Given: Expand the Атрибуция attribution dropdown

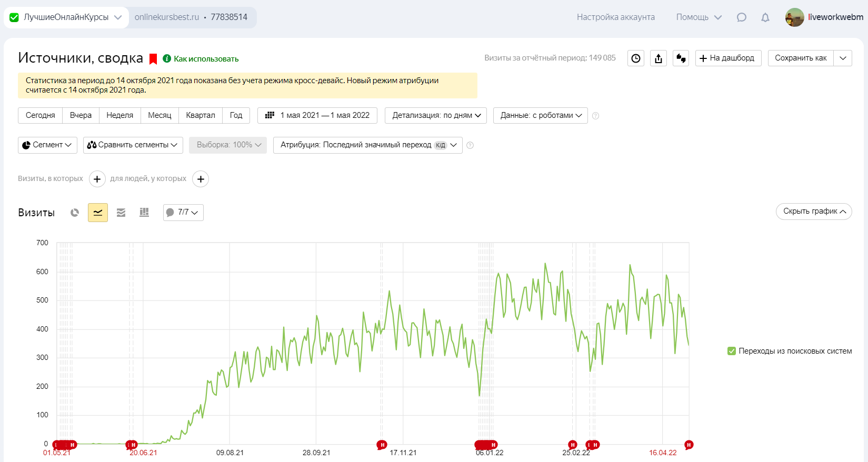Looking at the screenshot, I should click(368, 145).
